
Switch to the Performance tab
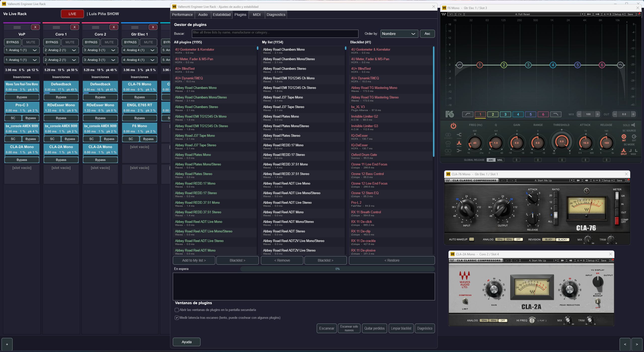click(x=182, y=15)
